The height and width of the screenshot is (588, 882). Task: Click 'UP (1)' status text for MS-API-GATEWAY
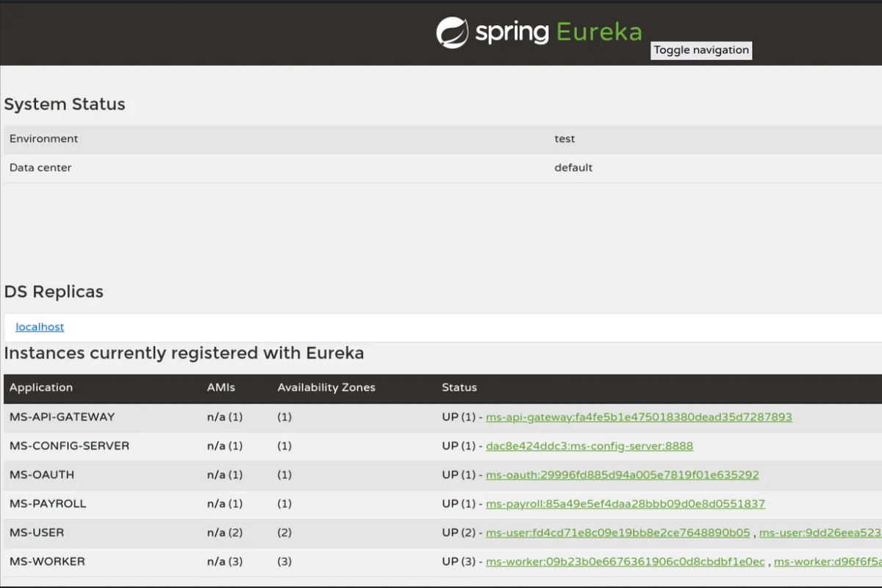459,417
